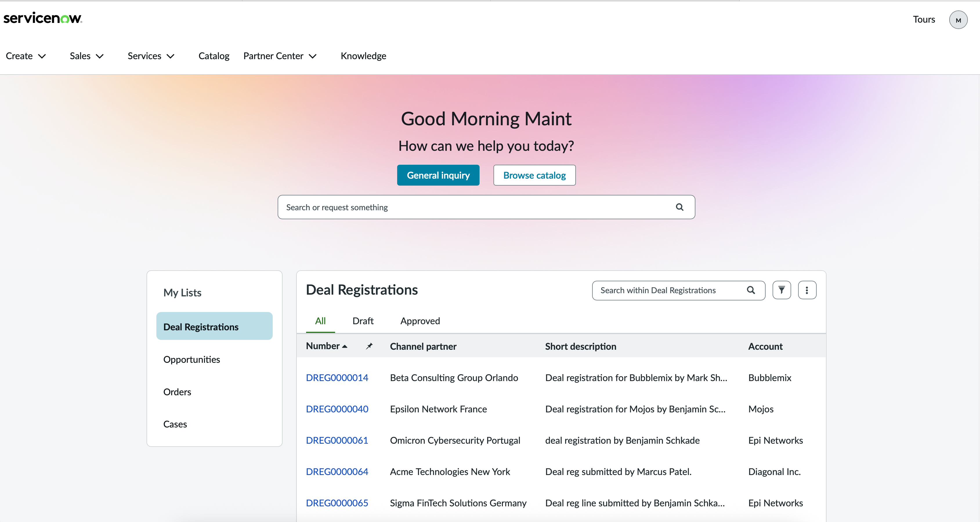Expand the Sales dropdown
Screen dimensions: 980x522
pos(87,56)
